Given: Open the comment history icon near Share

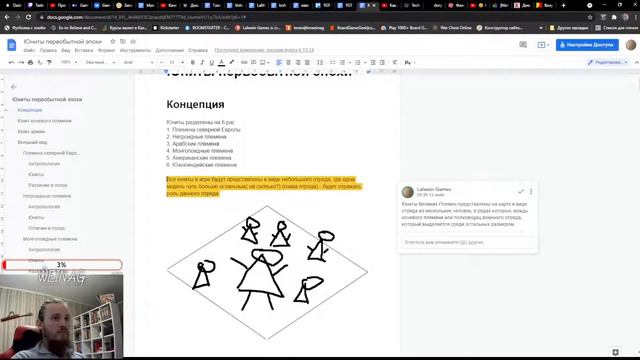Looking at the screenshot, I should (x=523, y=45).
